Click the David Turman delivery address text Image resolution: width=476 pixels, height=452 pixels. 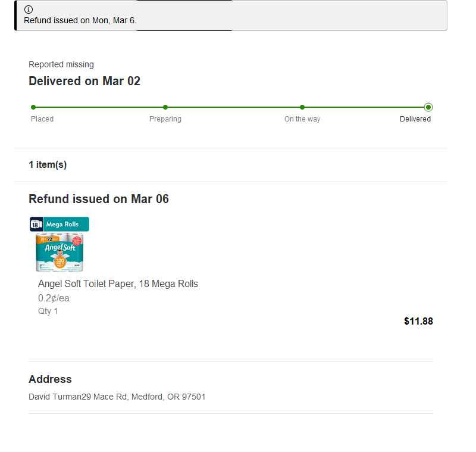117,396
